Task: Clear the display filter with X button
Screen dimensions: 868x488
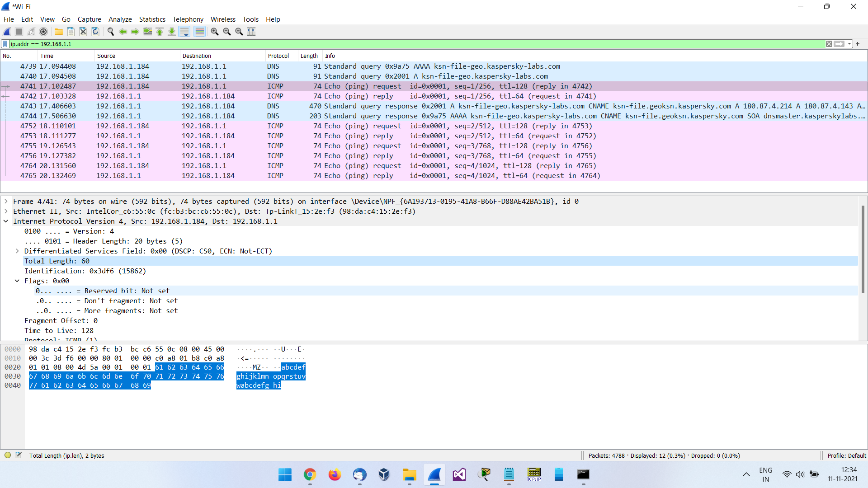Action: pyautogui.click(x=829, y=44)
